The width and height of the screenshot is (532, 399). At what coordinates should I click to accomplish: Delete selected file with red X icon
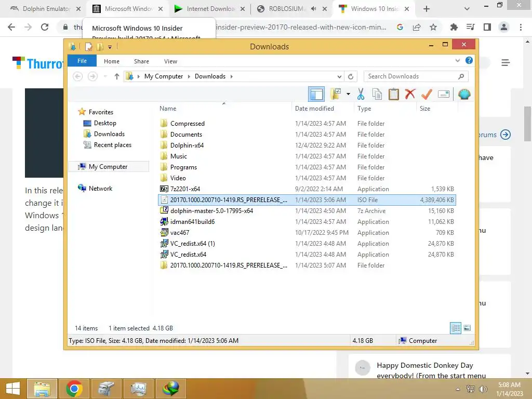coord(410,94)
